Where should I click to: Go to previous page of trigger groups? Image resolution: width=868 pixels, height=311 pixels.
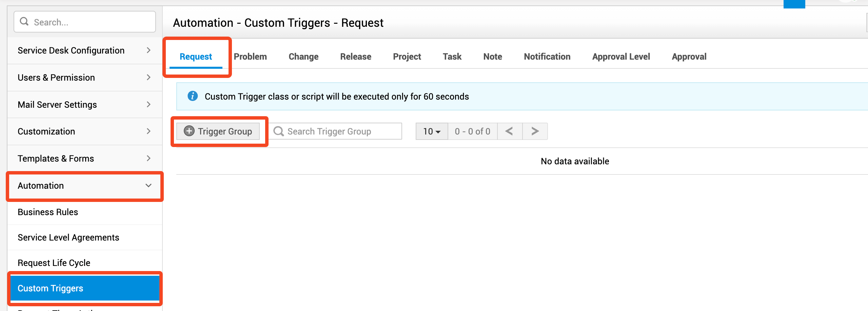pos(509,131)
